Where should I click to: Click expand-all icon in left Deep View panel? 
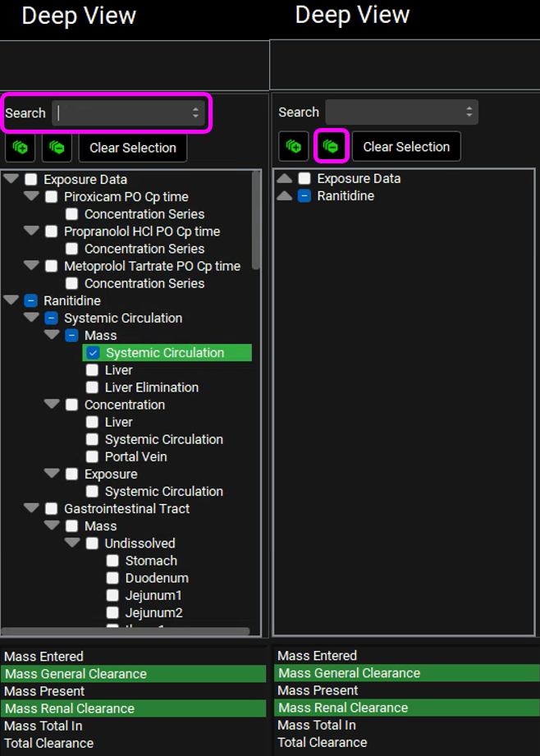point(21,148)
